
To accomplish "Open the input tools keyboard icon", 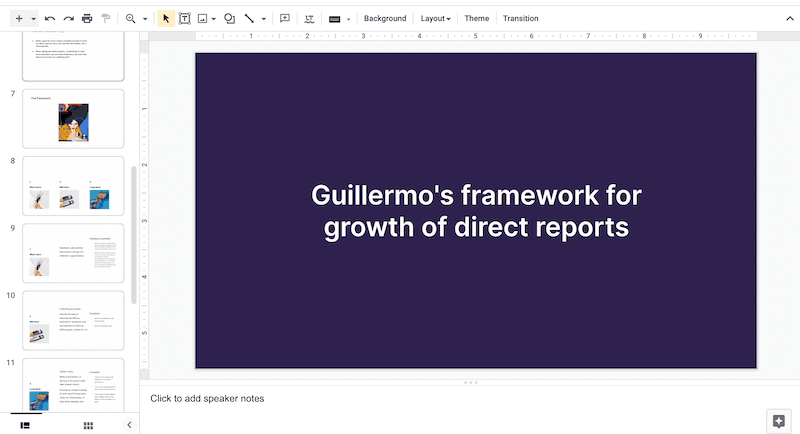I will [335, 19].
